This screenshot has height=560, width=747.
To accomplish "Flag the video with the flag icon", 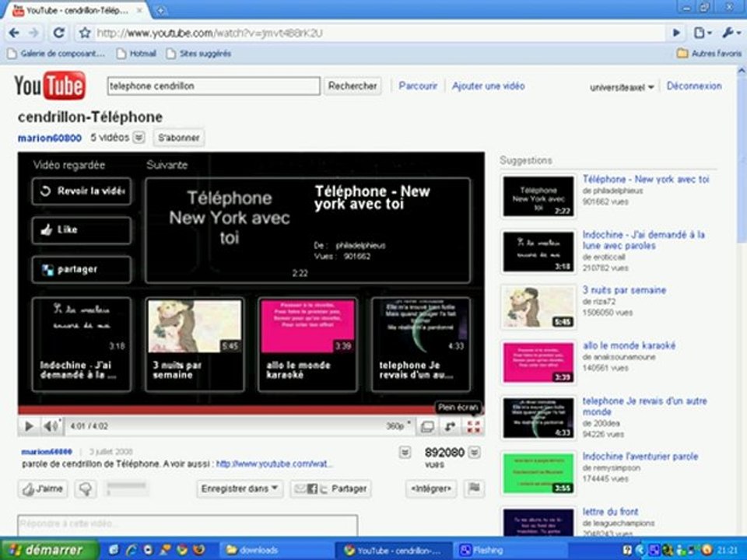I will (475, 488).
